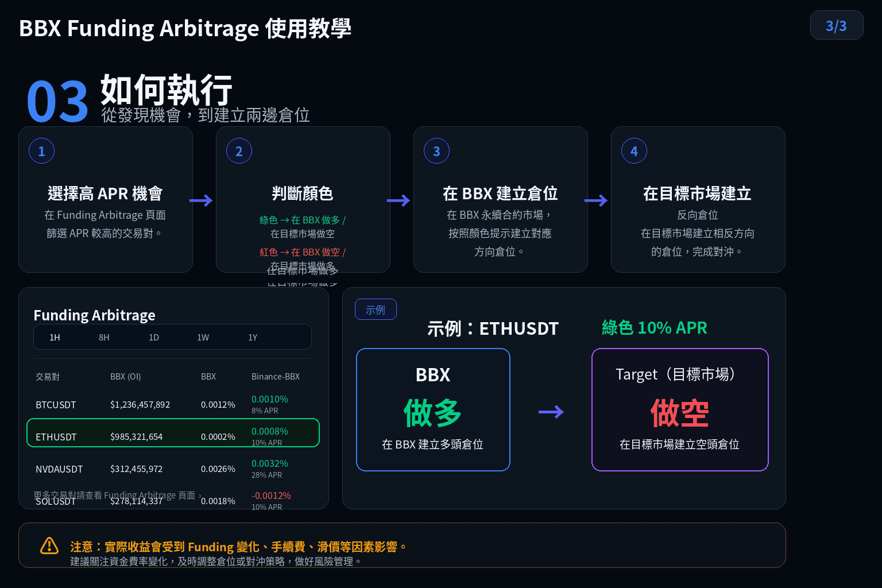882x588 pixels.
Task: Click the BBX Funding Arbitrage 使用教學 title
Action: pyautogui.click(x=185, y=28)
